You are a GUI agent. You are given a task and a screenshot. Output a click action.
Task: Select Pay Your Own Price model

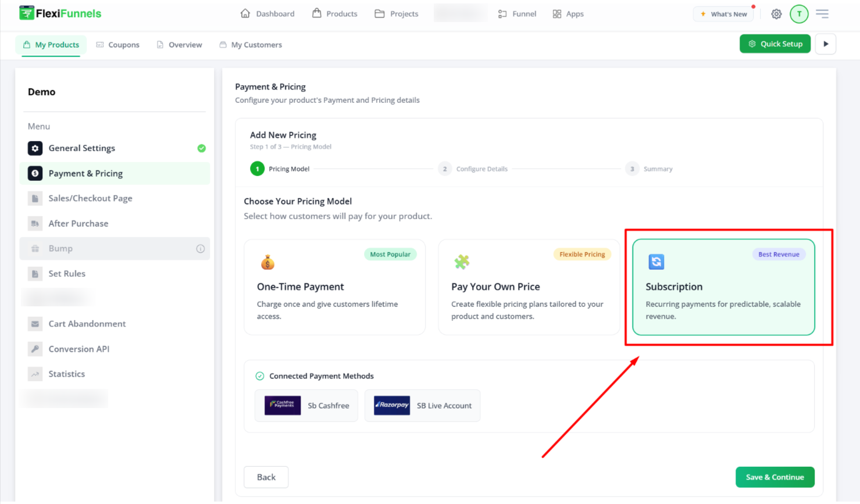[529, 287]
